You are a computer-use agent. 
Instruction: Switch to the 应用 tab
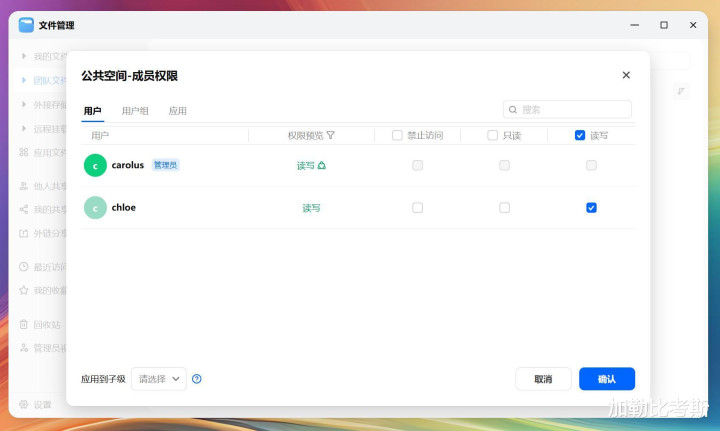pos(177,111)
